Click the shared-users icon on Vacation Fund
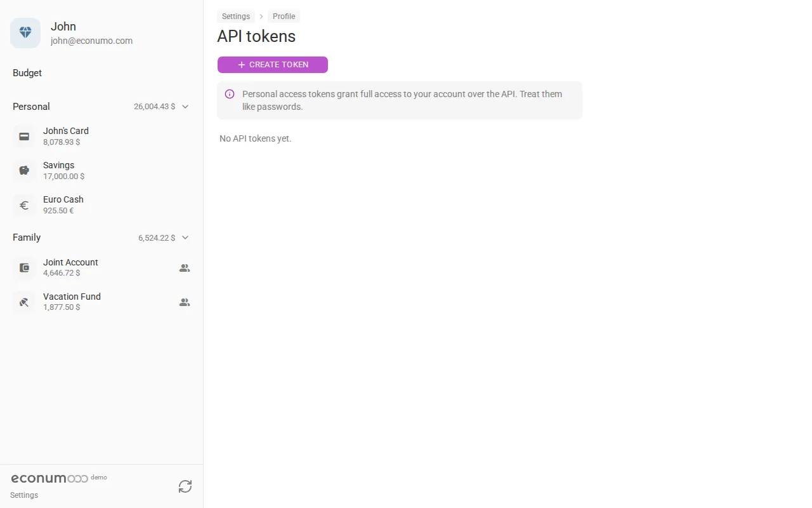Viewport: 812px width, 508px height. (x=185, y=302)
